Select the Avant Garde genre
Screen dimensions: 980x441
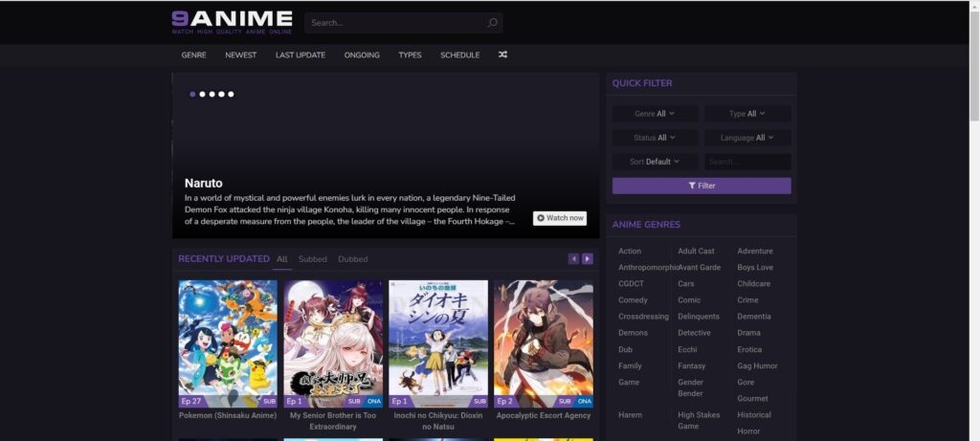coord(699,267)
